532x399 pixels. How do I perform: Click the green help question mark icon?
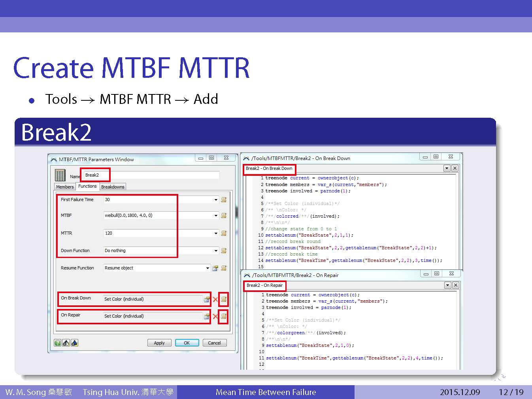[x=58, y=343]
